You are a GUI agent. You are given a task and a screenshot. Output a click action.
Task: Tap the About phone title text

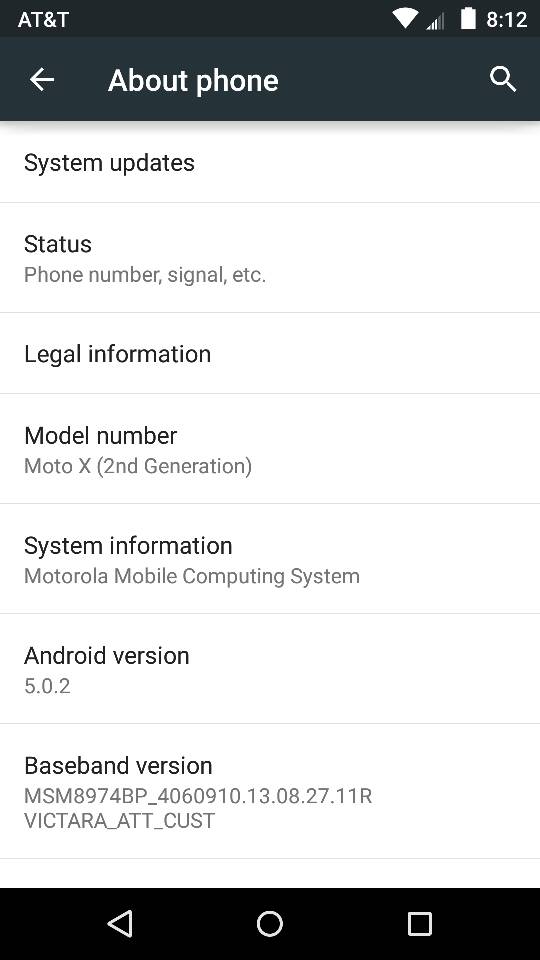[x=193, y=81]
